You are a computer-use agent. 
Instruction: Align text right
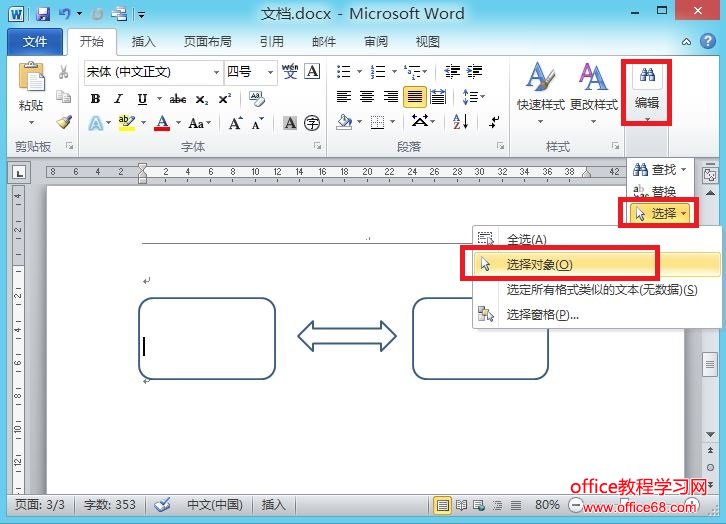(391, 97)
